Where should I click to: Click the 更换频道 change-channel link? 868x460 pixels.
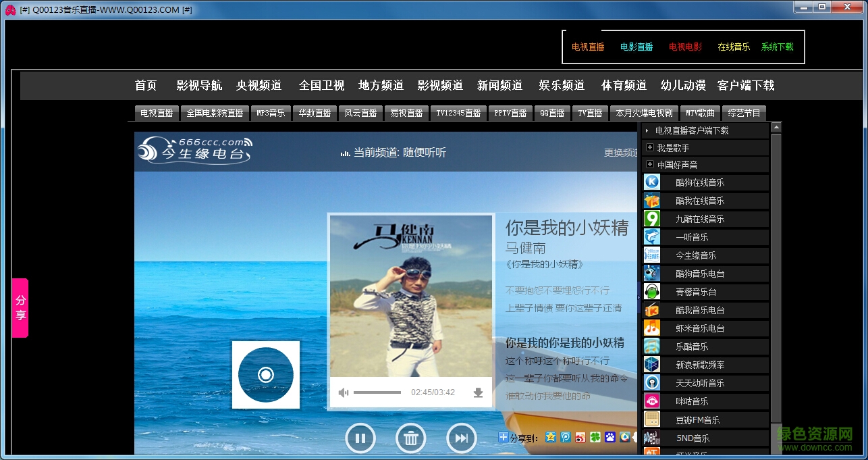coord(620,153)
